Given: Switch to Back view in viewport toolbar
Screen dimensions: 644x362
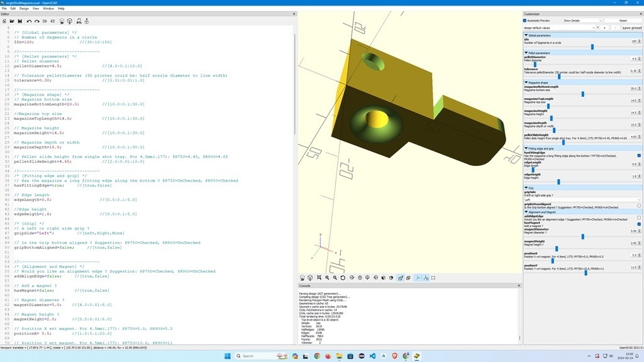Looking at the screenshot, I should [x=391, y=278].
